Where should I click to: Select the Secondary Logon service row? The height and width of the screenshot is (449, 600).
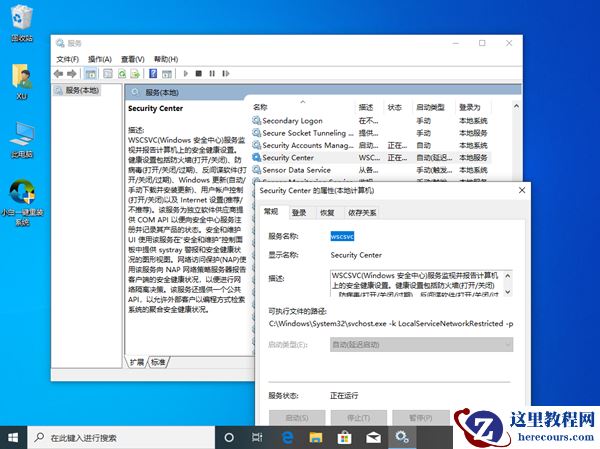(370, 121)
